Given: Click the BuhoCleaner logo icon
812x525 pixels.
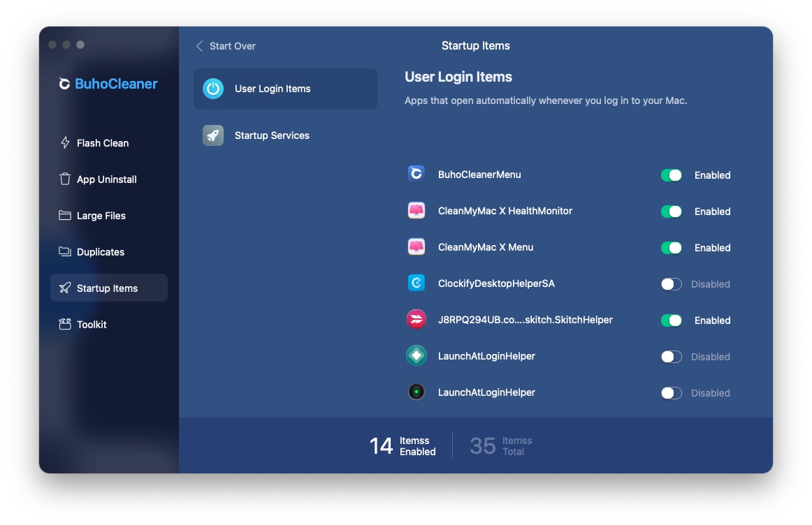Looking at the screenshot, I should click(x=64, y=84).
